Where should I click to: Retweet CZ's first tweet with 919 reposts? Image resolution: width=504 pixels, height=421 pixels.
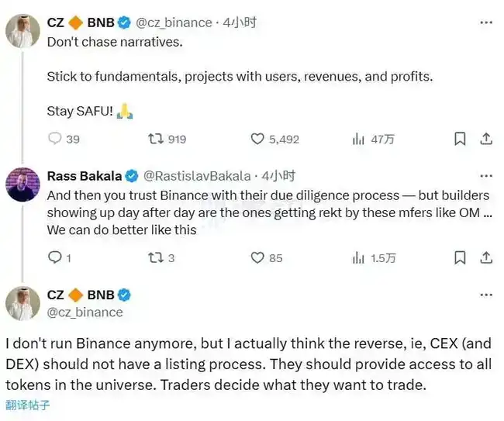coord(155,139)
